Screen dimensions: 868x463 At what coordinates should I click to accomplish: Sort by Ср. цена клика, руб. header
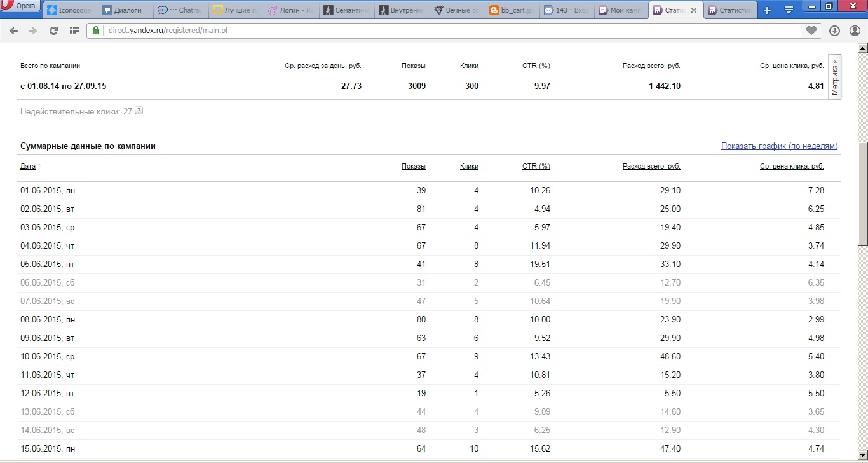coord(792,167)
